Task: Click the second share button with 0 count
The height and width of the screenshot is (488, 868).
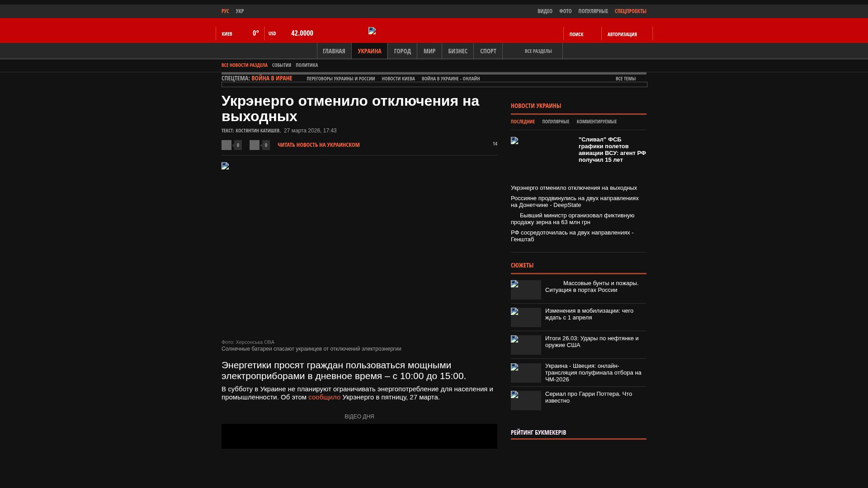Action: pos(255,145)
